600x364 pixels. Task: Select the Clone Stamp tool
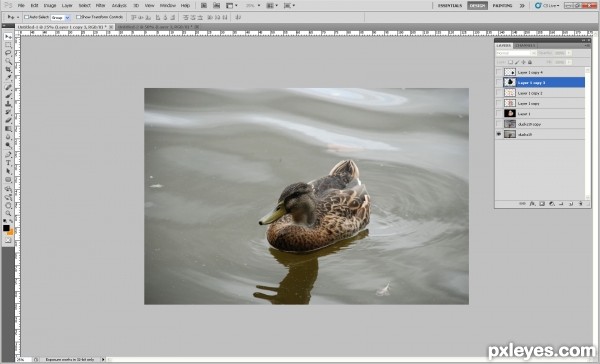tap(8, 104)
